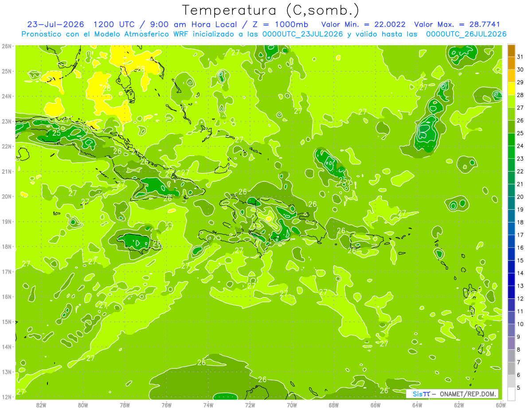Click the 'ONAMET/REP.DOM.' credit label
This screenshot has width=532, height=411.
468,394
